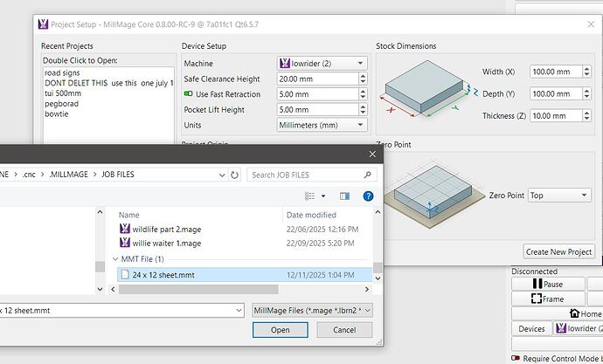The height and width of the screenshot is (364, 603).
Task: Select 'road signs' recent project
Action: [63, 73]
